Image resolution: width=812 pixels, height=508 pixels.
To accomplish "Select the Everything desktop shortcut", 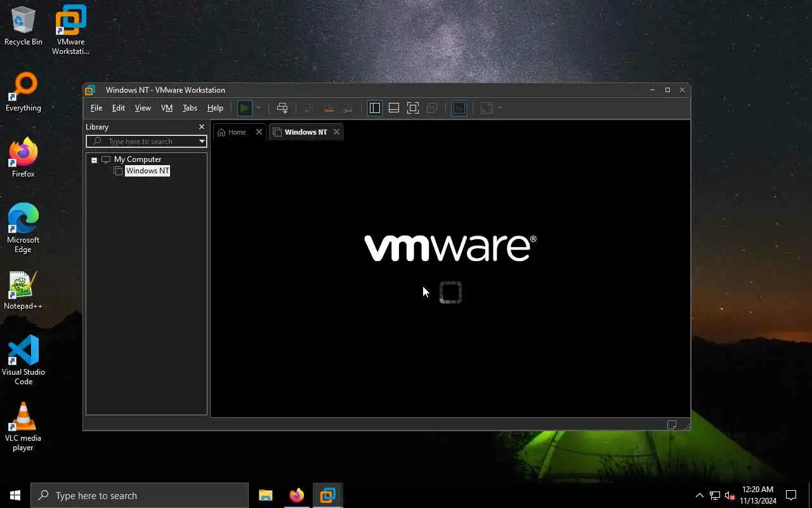I will tap(23, 93).
